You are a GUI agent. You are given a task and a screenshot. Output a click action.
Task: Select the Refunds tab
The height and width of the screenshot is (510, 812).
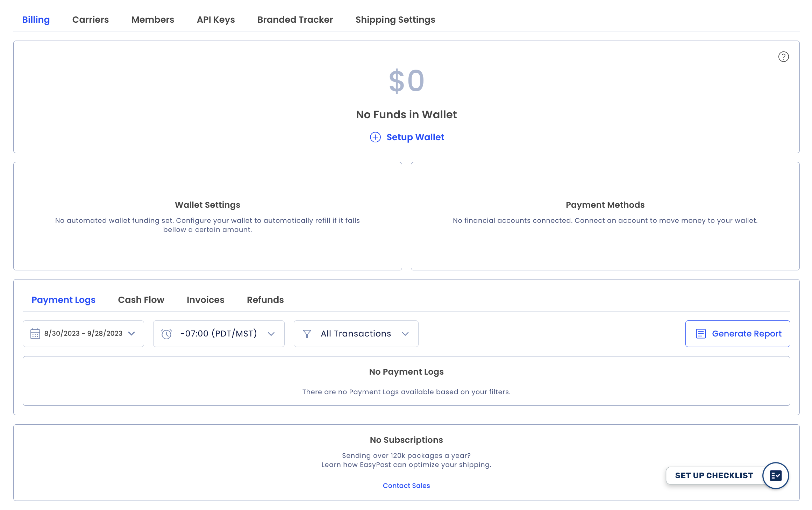[265, 300]
